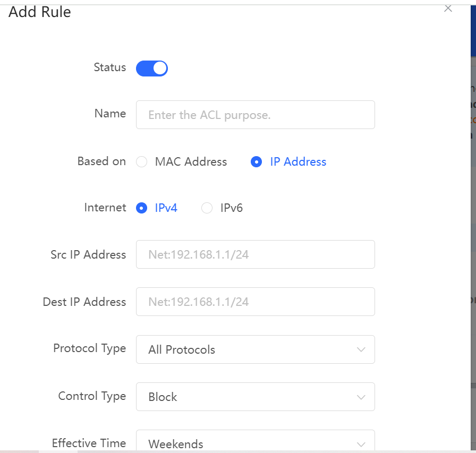The height and width of the screenshot is (453, 476).
Task: Click the Based on label
Action: point(101,161)
